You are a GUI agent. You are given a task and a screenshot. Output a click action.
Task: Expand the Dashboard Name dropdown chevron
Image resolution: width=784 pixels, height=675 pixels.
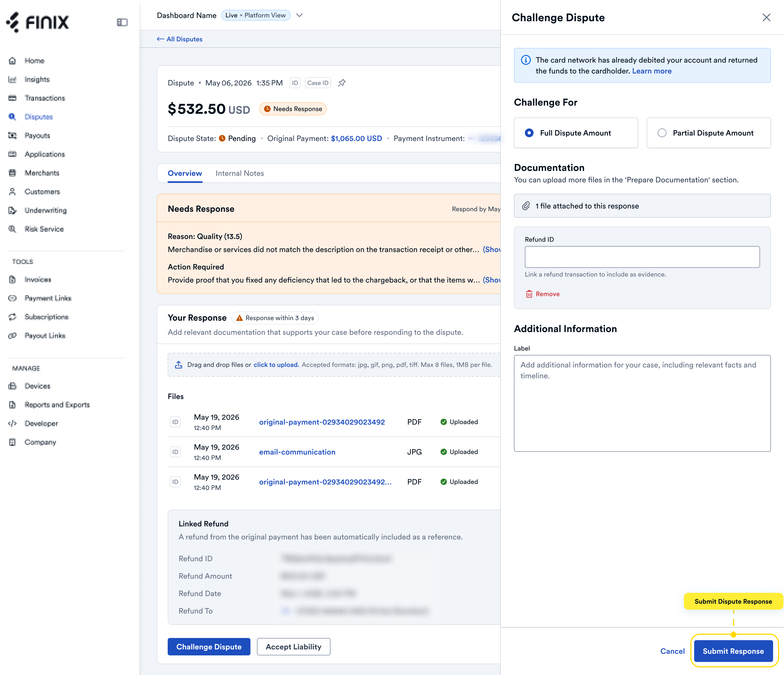[299, 15]
